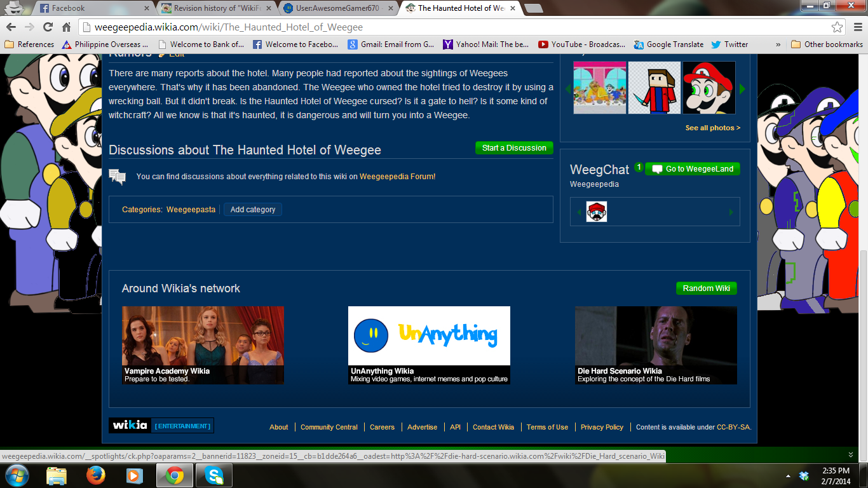Image resolution: width=868 pixels, height=488 pixels.
Task: Open Skype from the taskbar
Action: [x=214, y=475]
